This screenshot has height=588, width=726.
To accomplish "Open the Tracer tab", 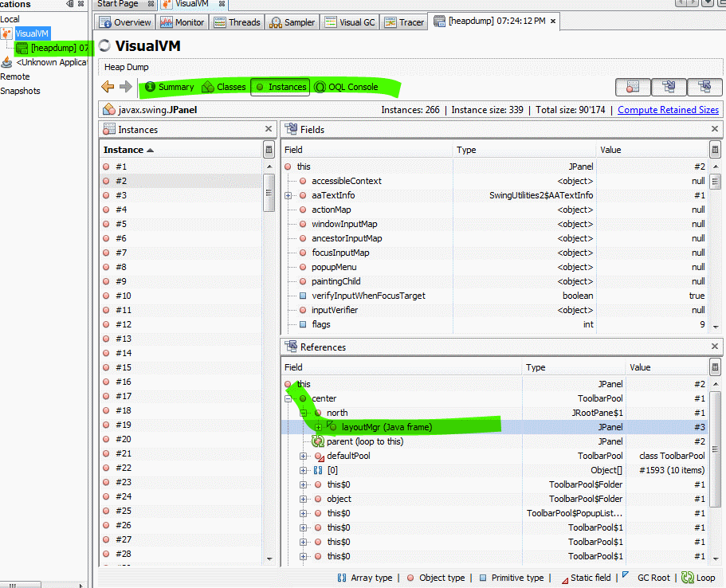I will pyautogui.click(x=404, y=22).
